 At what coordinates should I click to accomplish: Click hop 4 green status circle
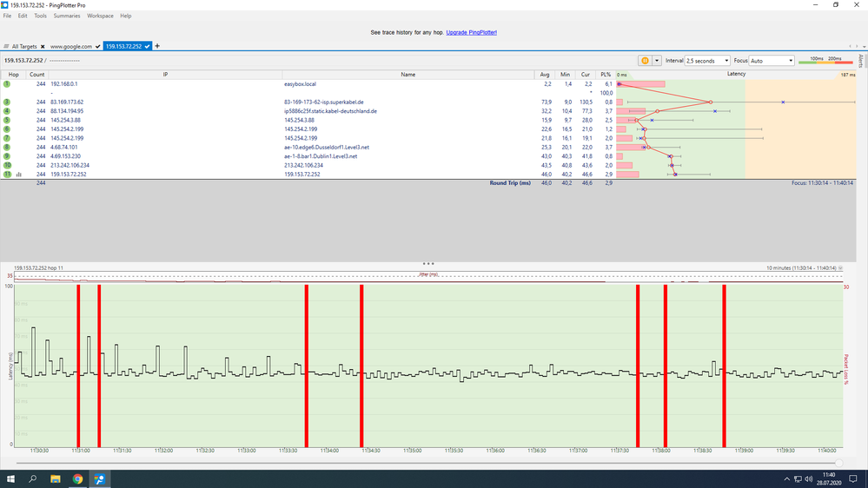7,111
